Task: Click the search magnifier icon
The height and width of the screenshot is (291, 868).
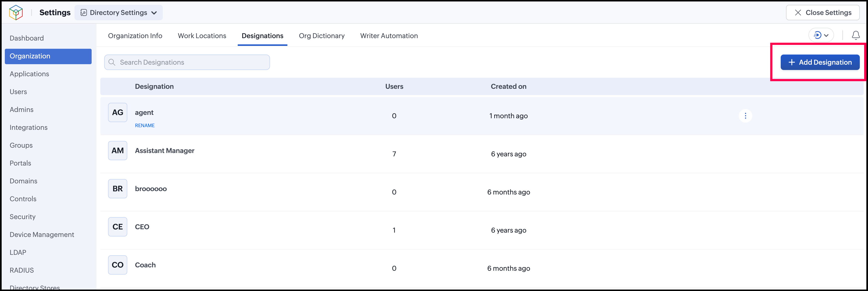Action: [x=112, y=62]
